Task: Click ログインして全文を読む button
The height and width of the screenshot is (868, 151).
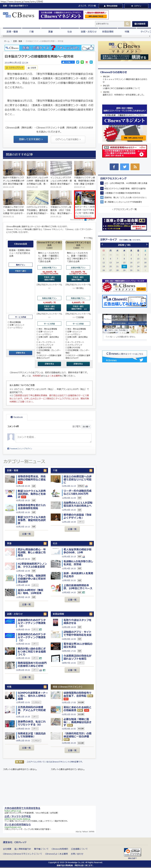Action: click(x=68, y=139)
